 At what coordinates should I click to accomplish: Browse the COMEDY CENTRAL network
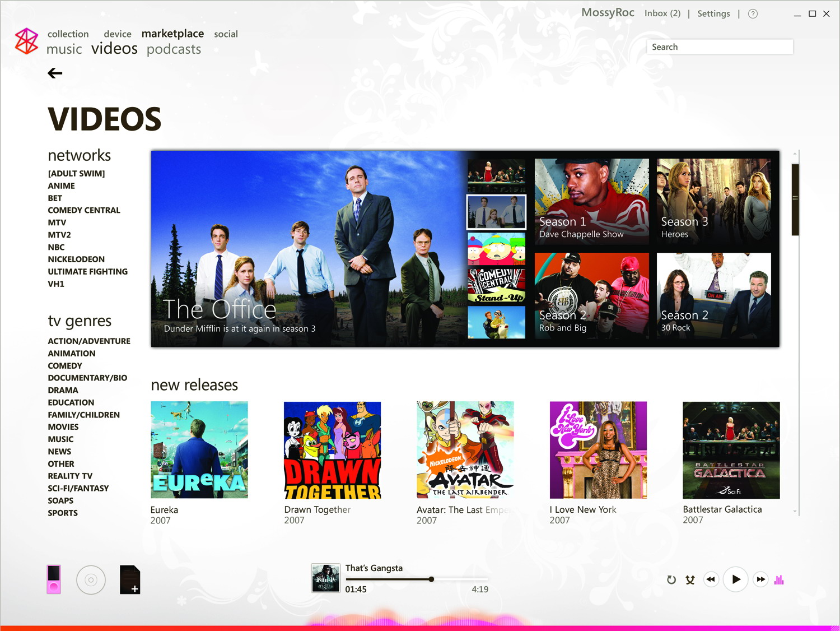84,210
